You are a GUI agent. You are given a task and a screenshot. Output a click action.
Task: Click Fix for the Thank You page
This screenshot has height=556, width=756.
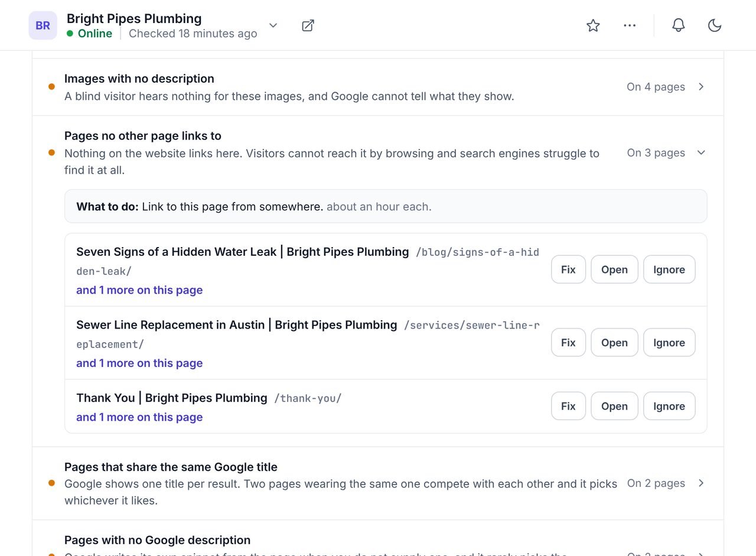pos(568,406)
